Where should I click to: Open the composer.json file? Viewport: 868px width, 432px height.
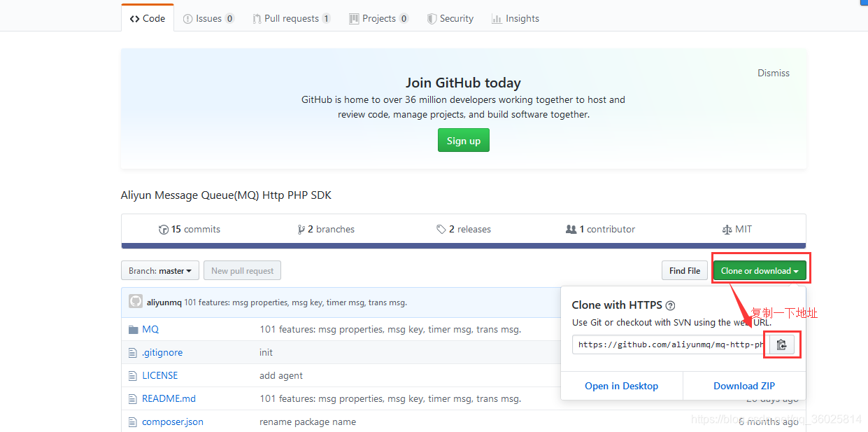(x=173, y=421)
